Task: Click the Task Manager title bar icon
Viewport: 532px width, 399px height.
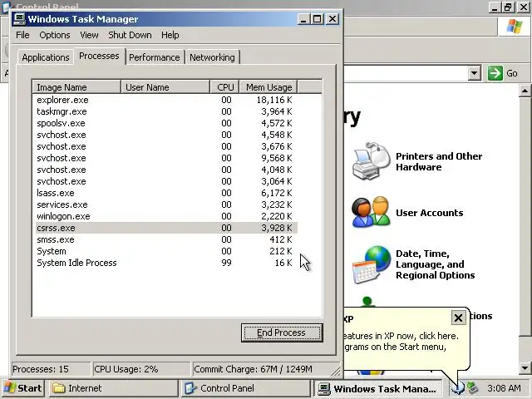Action: click(x=19, y=19)
